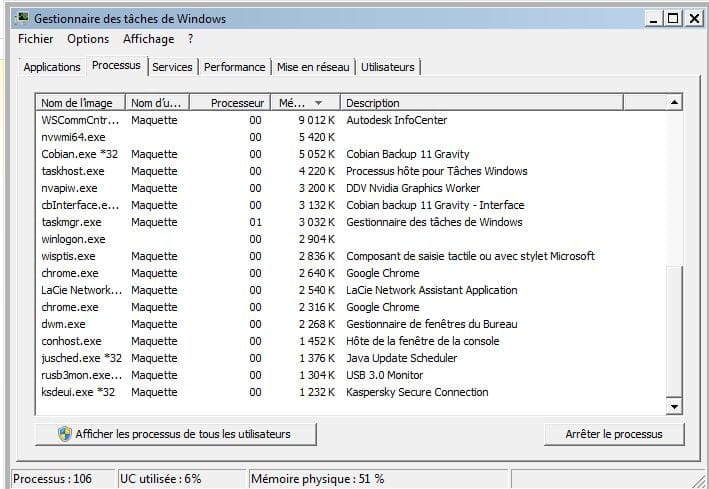Click DDV Nvidia Graphics Worker description
709x489 pixels.
pos(413,188)
